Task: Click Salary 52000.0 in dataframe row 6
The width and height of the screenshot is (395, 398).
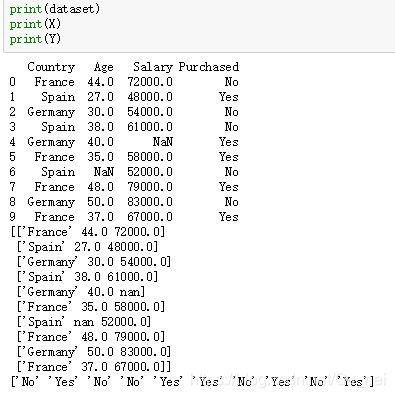Action: pos(150,172)
